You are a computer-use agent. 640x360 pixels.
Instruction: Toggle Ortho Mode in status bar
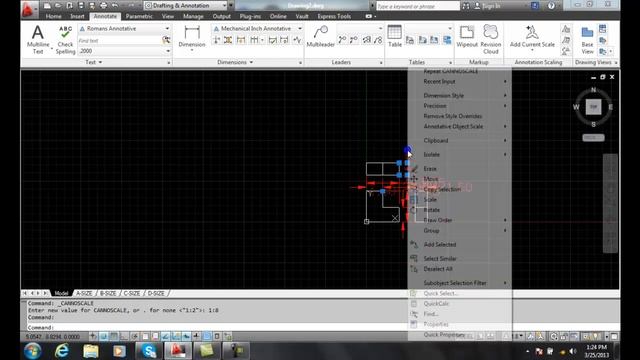[124, 336]
